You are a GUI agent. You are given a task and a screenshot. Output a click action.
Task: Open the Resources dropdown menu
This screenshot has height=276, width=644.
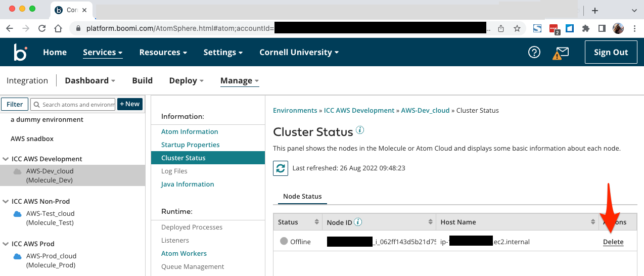(x=163, y=52)
